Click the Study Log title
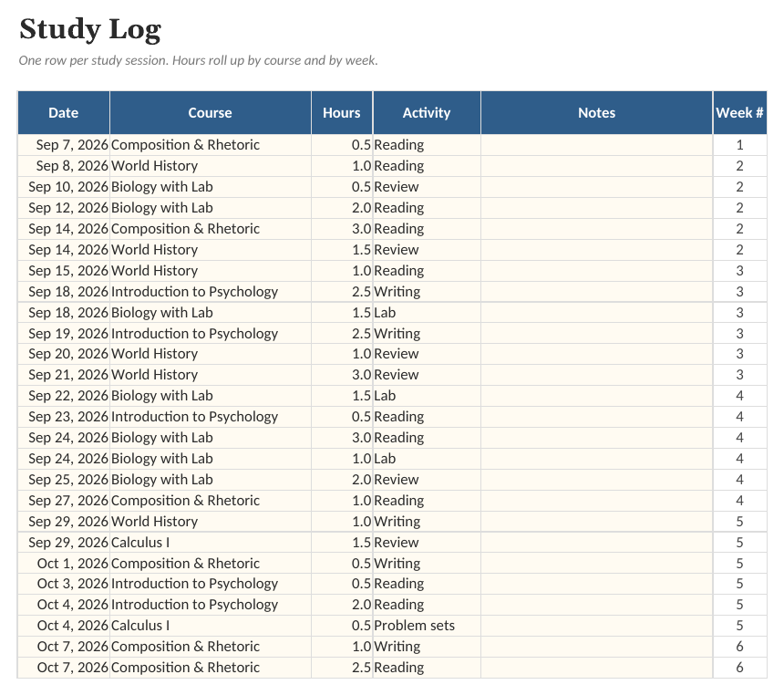This screenshot has width=784, height=695. [90, 29]
